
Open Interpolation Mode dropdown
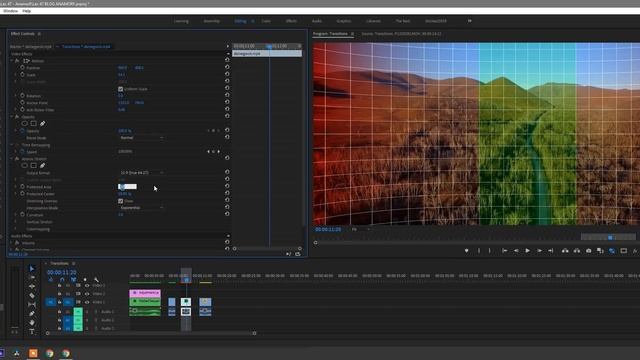141,208
